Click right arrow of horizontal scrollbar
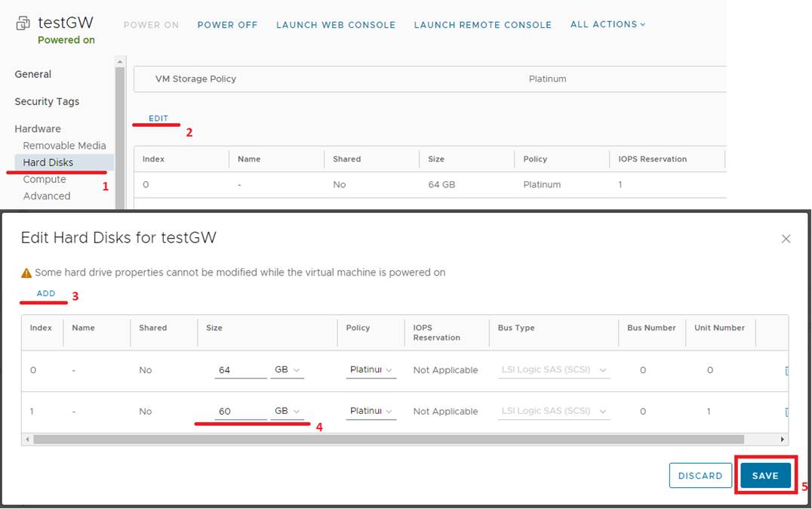 coord(782,440)
